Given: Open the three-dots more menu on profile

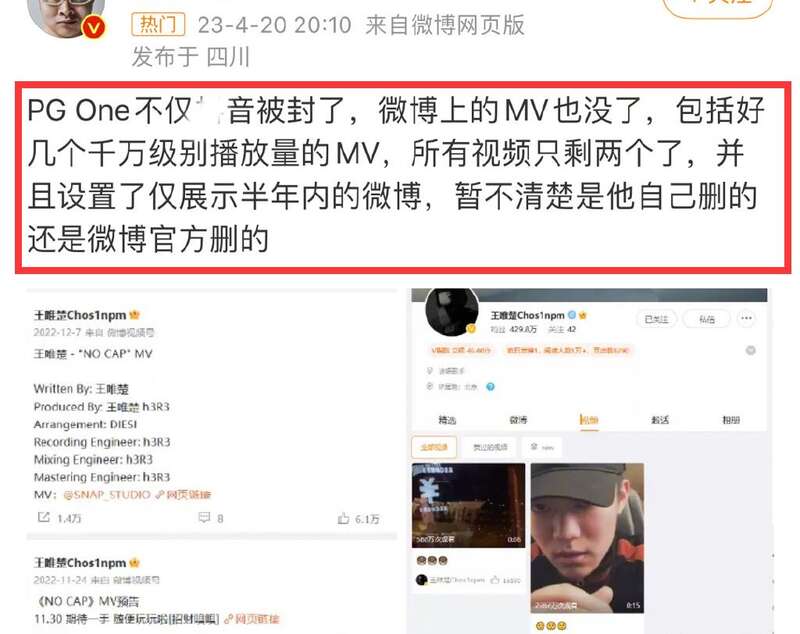Looking at the screenshot, I should point(746,319).
